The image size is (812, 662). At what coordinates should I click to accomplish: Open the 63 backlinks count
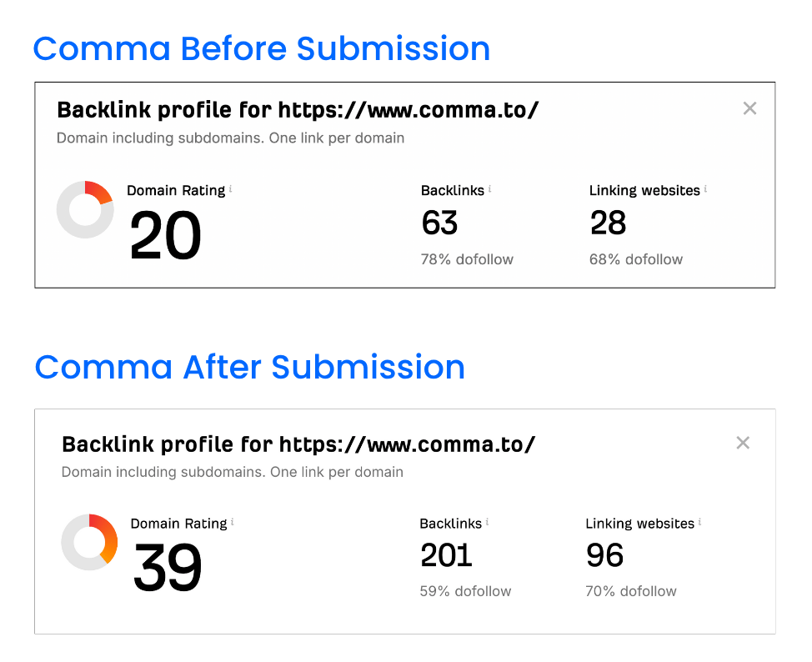point(439,223)
